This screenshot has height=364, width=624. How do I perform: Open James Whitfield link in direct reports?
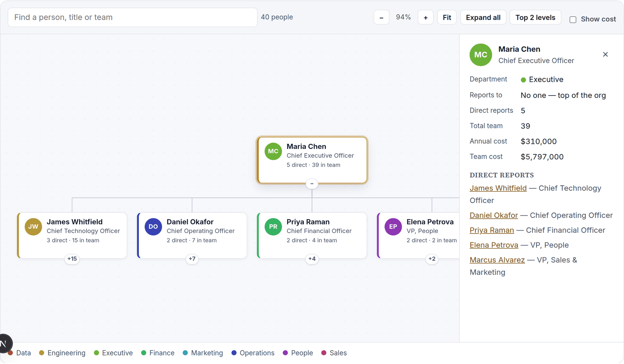coord(498,188)
